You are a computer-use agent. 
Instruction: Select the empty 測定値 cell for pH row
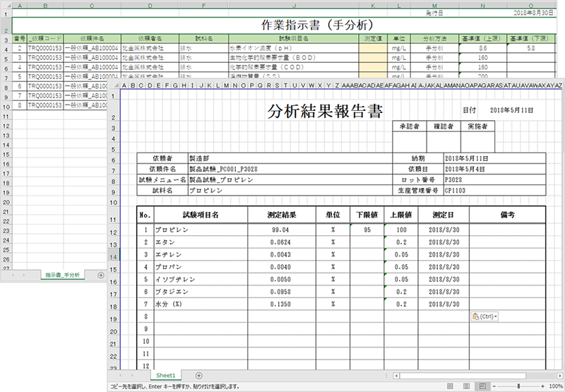[373, 48]
